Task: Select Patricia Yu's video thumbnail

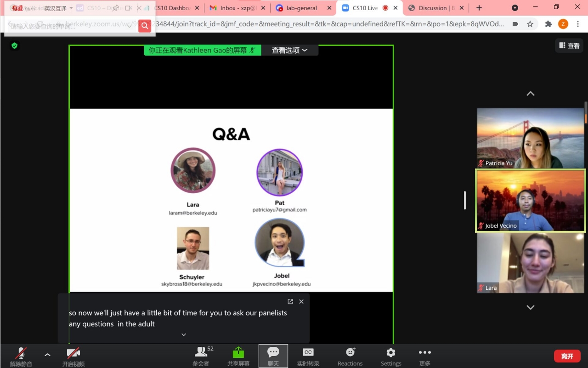Action: 530,138
